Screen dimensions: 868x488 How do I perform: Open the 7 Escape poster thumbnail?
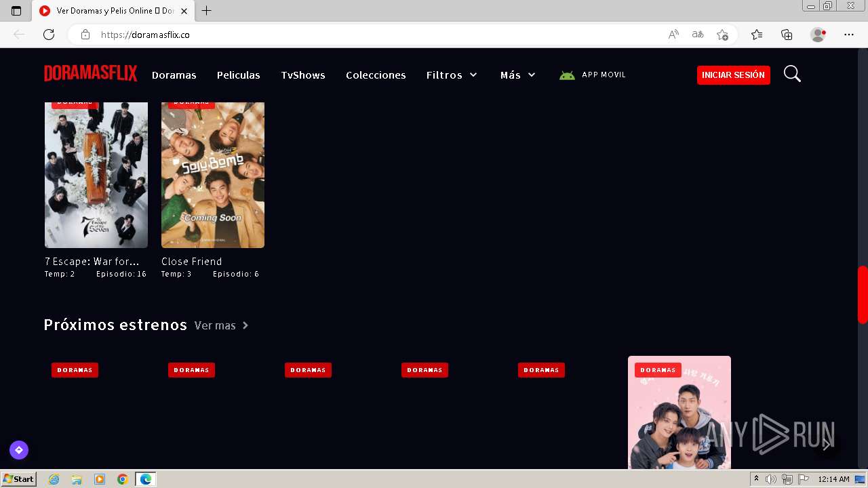coord(96,175)
